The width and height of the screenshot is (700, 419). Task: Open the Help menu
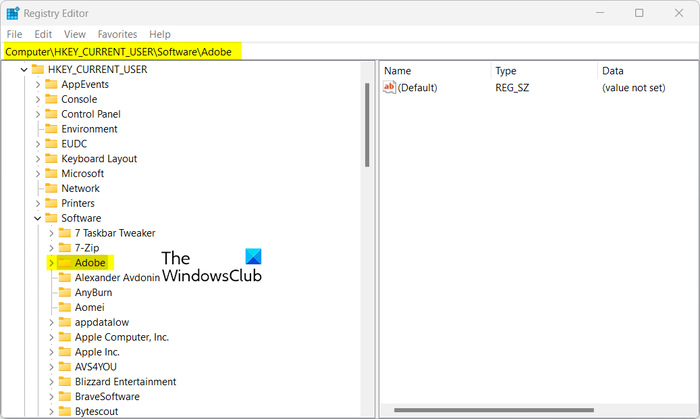click(160, 34)
